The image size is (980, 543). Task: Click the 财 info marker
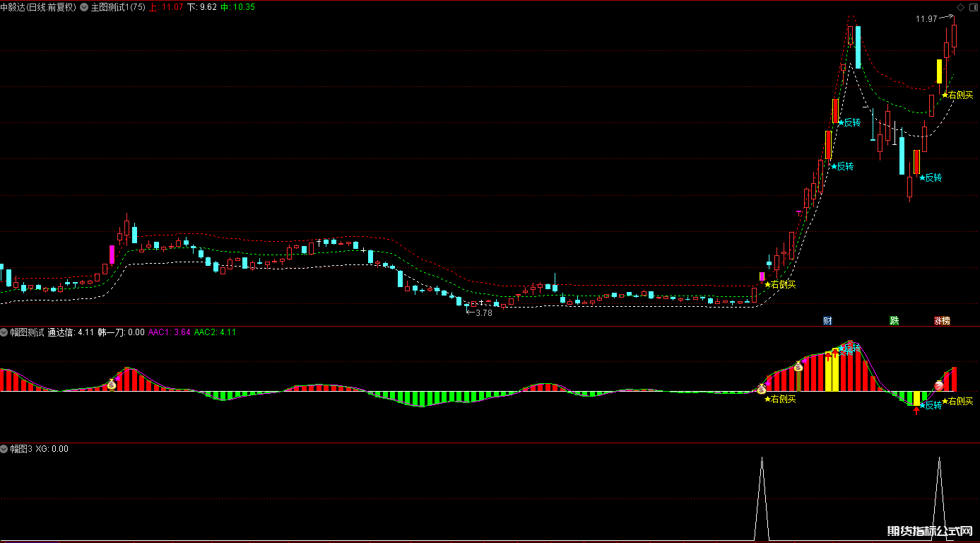click(x=827, y=320)
